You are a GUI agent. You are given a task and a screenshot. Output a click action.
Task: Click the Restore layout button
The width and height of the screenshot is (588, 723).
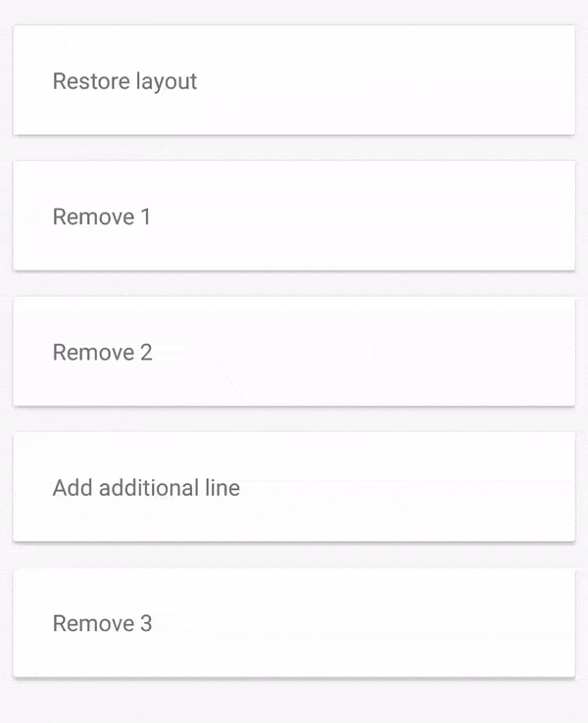294,80
